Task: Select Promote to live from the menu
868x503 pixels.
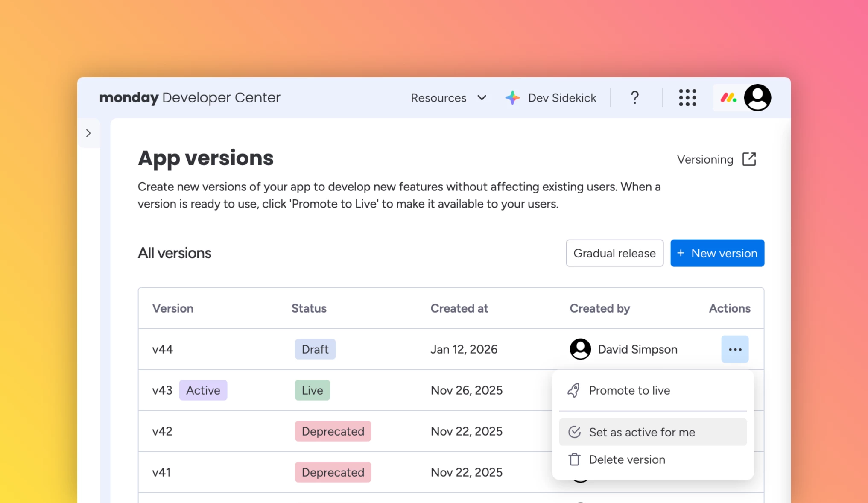Action: 629,390
